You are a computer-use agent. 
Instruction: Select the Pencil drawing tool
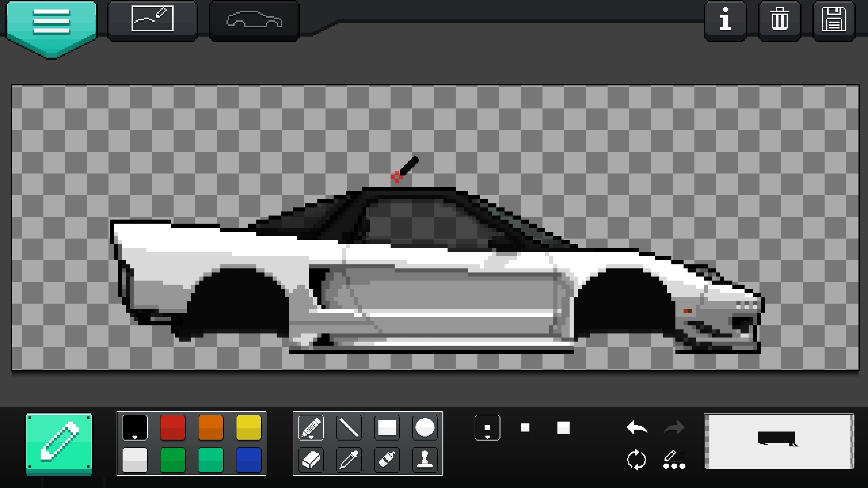[x=311, y=427]
